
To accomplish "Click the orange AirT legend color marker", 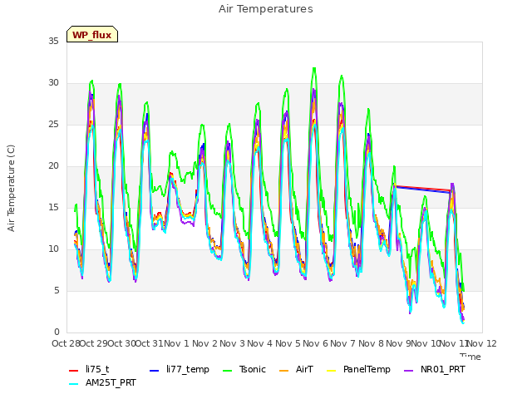I will click(283, 371).
